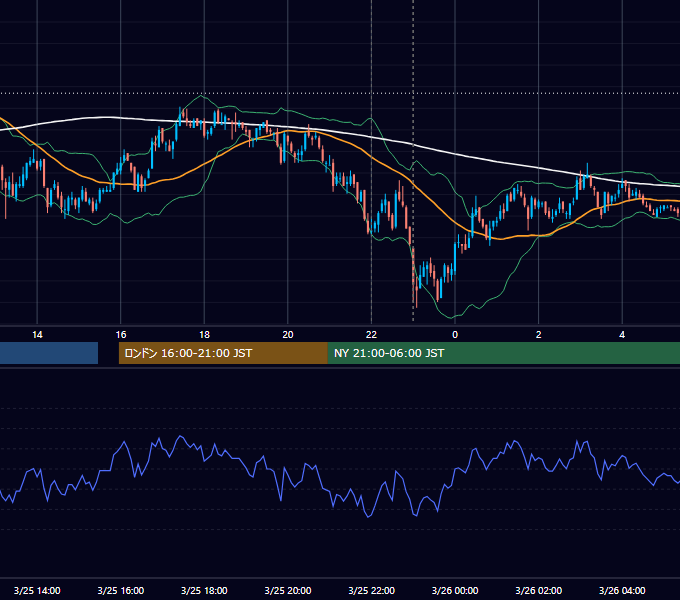Click hour label 18 on price chart axis
The image size is (680, 600).
204,335
